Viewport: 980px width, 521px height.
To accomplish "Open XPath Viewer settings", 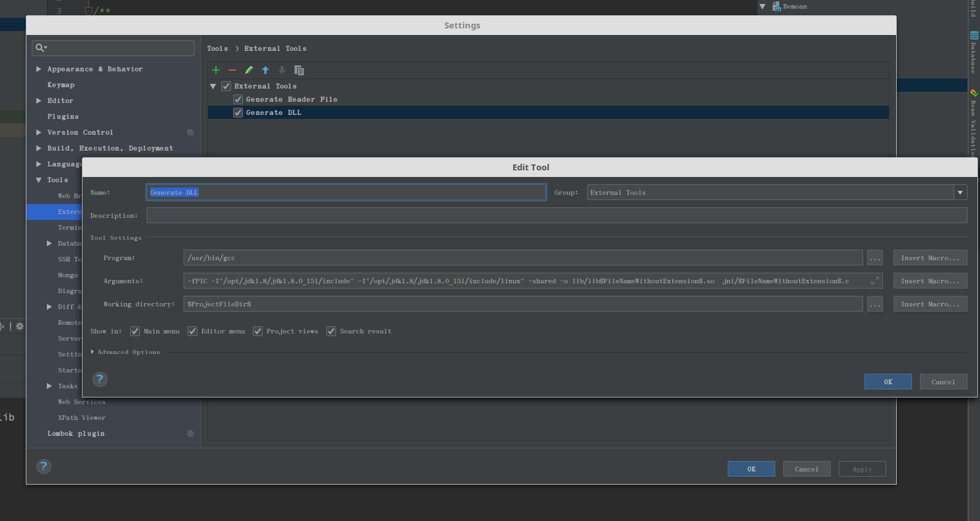I will point(81,417).
